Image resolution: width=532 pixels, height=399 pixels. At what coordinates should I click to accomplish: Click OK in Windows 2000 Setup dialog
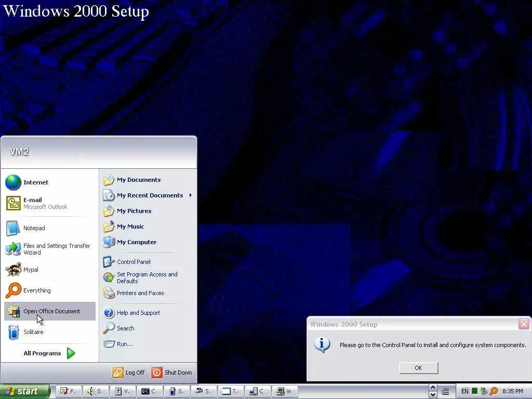pos(419,368)
